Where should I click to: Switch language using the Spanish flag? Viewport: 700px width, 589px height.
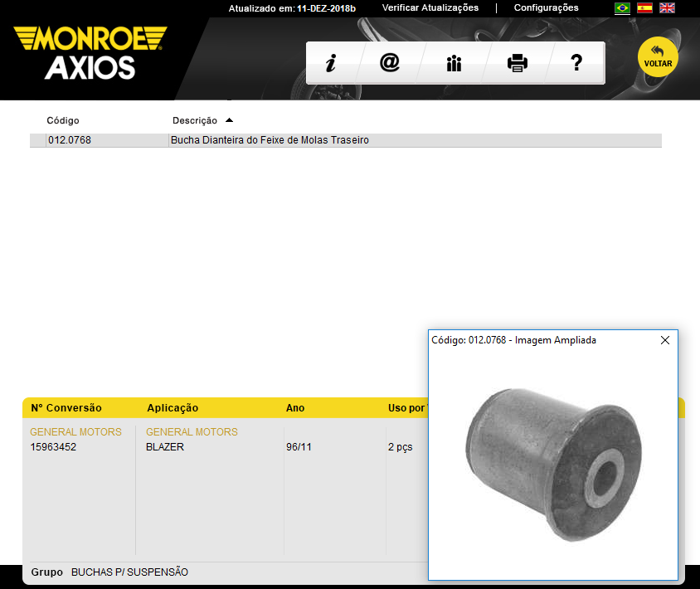coord(644,8)
